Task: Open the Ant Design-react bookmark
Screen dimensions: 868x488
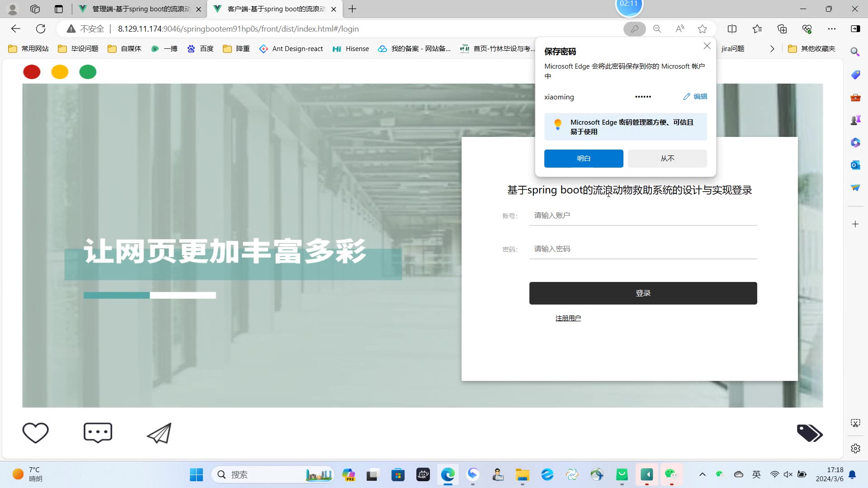Action: pyautogui.click(x=291, y=49)
